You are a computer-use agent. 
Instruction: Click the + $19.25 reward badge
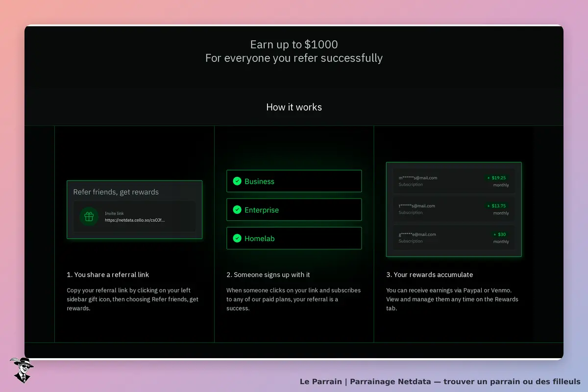496,178
